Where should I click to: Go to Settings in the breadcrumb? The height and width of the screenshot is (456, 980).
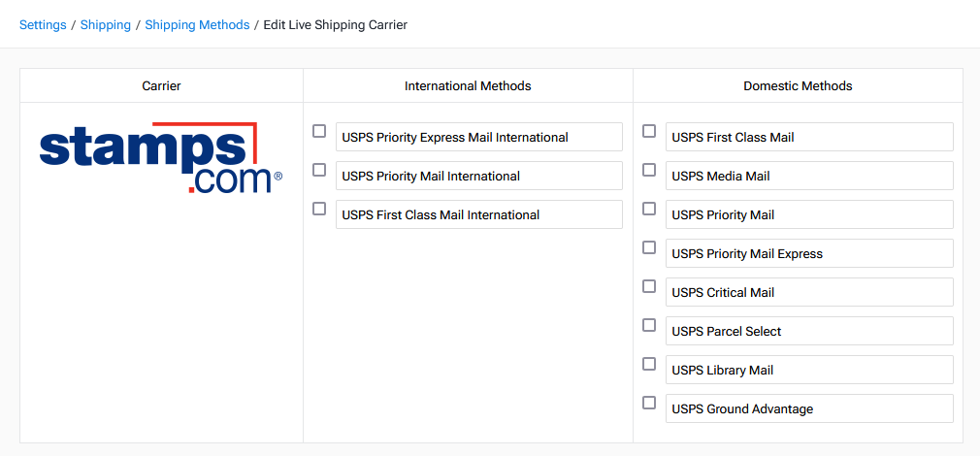(43, 25)
